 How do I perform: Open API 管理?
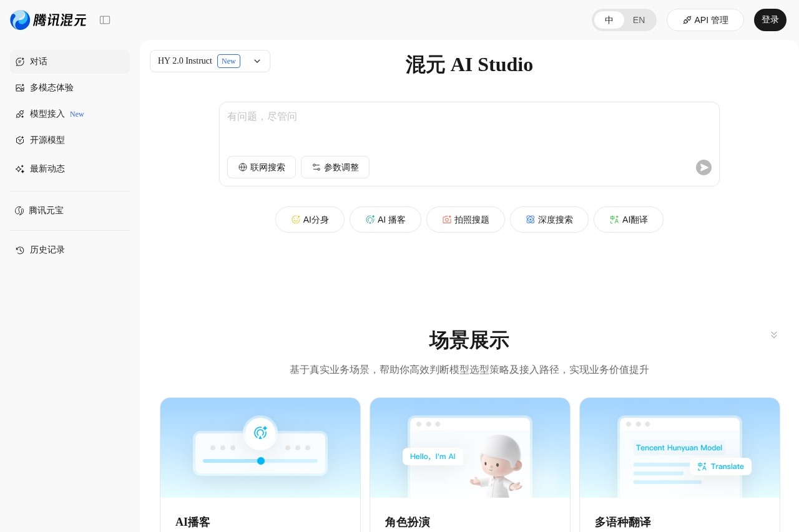tap(705, 20)
